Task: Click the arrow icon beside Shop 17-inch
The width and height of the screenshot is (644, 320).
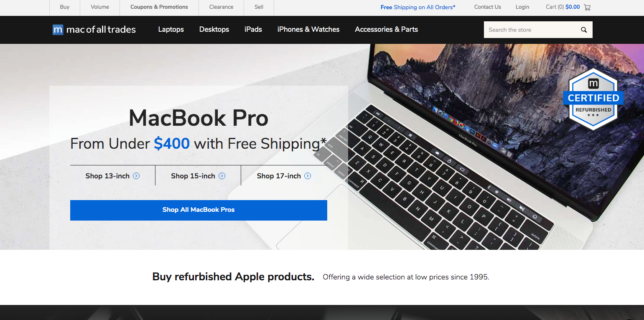Action: (308, 176)
